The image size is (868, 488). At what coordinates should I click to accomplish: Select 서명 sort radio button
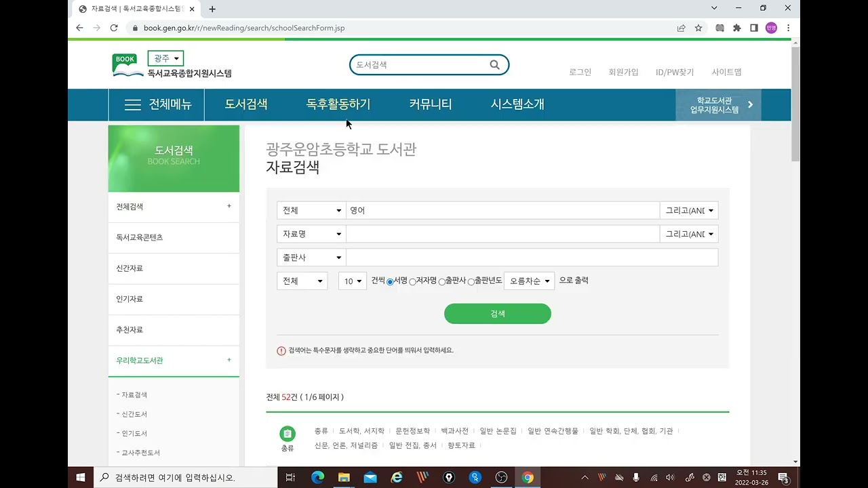click(x=390, y=281)
